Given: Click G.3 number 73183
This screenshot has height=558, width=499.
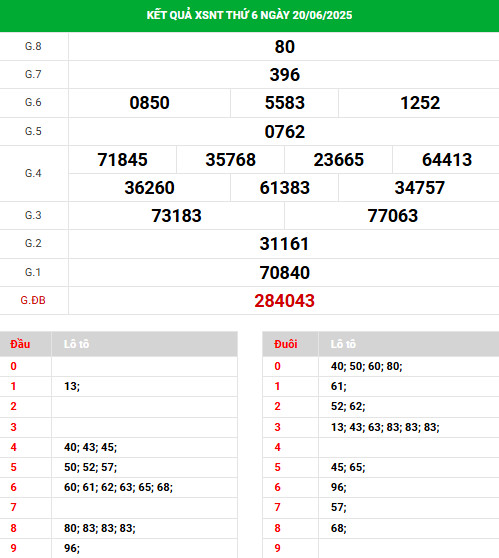Looking at the screenshot, I should click(177, 216).
